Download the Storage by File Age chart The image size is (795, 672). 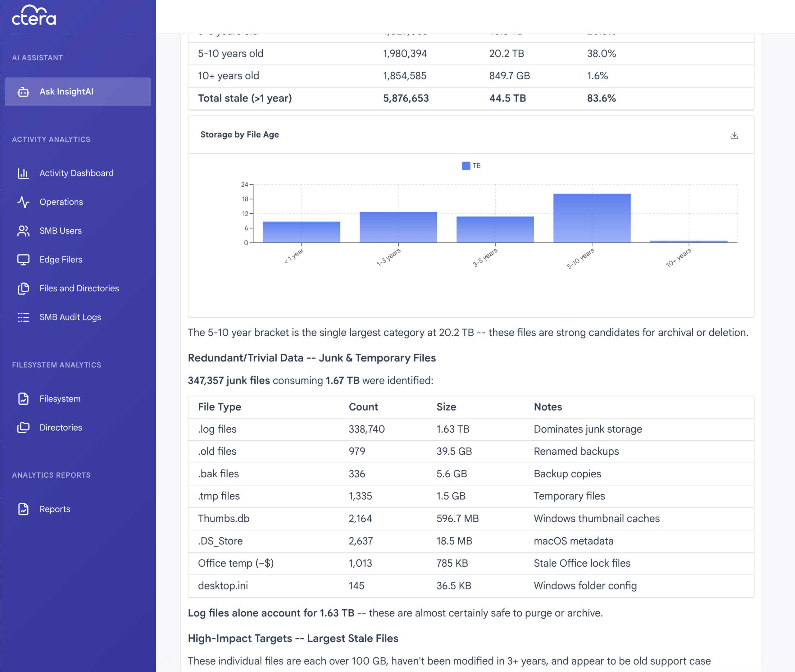coord(734,135)
